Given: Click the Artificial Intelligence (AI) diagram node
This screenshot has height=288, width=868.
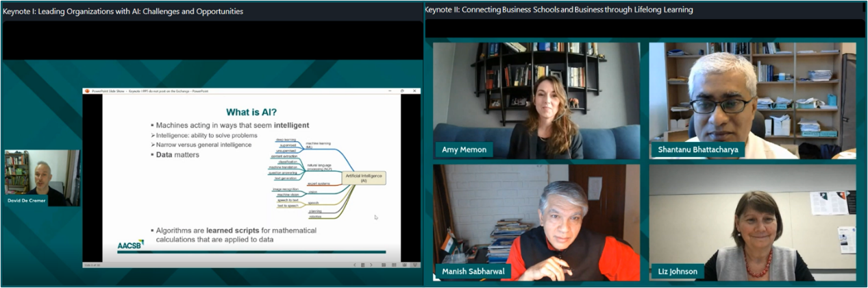Looking at the screenshot, I should 363,178.
